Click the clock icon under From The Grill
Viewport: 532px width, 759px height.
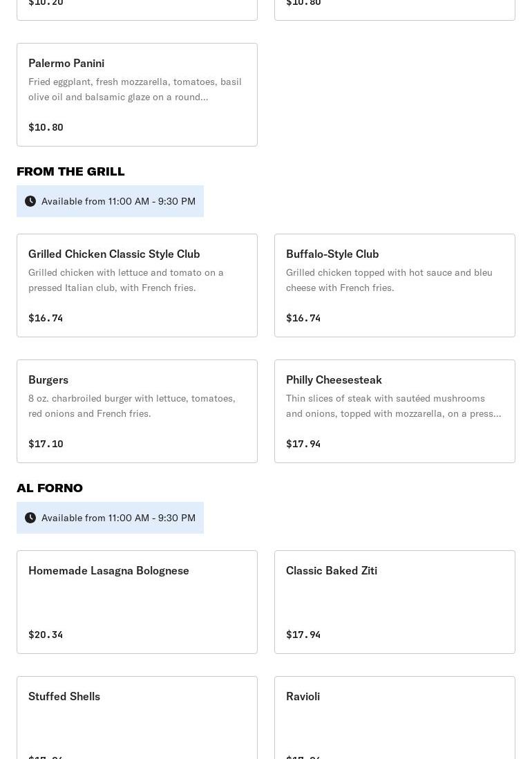(x=30, y=201)
